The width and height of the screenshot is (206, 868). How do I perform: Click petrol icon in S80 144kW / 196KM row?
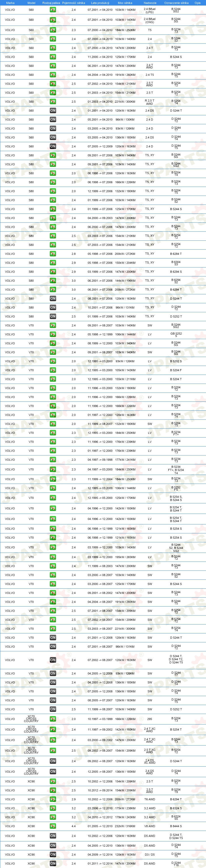(x=53, y=281)
